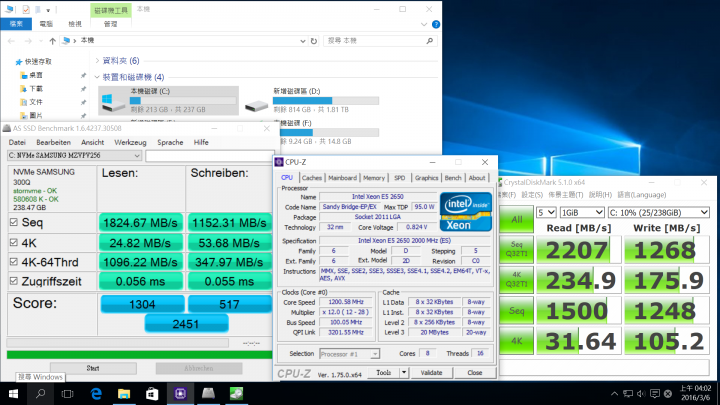Switch to CPU-Z Mainboard tab

click(x=342, y=178)
